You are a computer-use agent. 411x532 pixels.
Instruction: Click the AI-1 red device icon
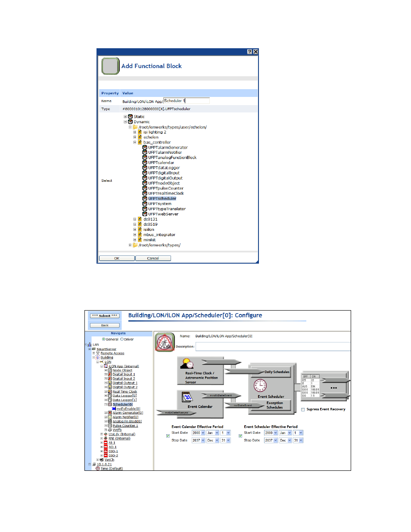(x=106, y=443)
